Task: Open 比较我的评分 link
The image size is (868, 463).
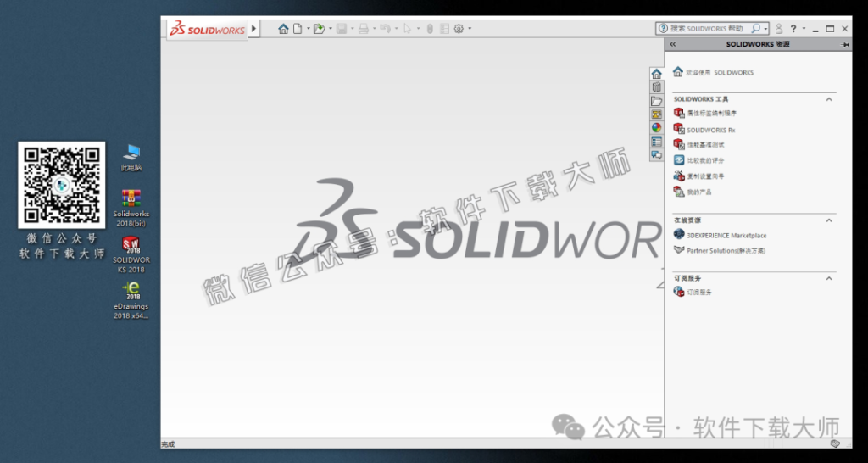Action: (705, 160)
